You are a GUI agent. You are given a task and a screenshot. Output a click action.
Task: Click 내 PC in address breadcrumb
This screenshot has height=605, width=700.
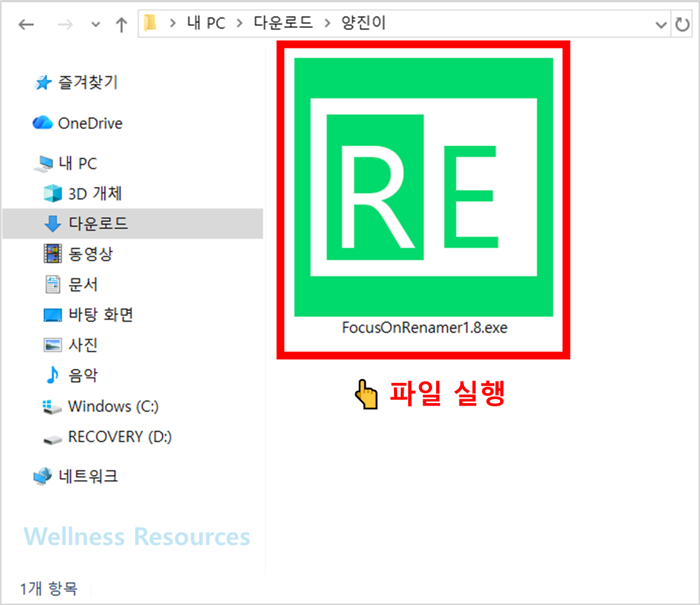point(206,23)
